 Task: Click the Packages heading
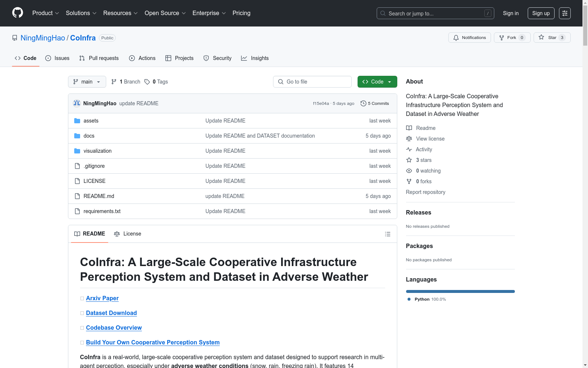pyautogui.click(x=419, y=246)
